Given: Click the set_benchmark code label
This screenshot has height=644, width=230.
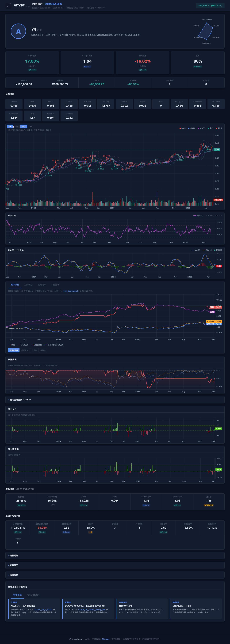Looking at the screenshot, I should tap(71, 291).
